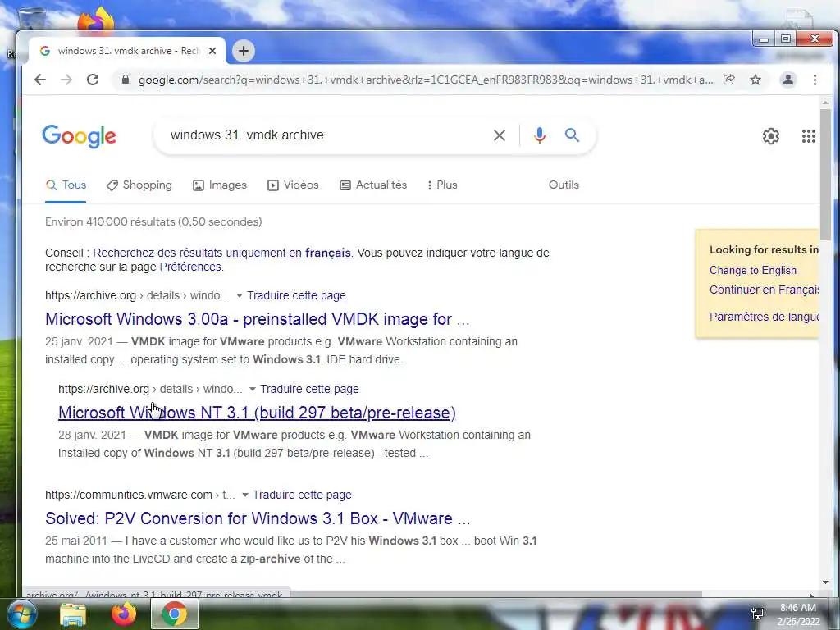This screenshot has width=840, height=630.
Task: Expand the dropdown arrow beside communities.vmware.com URL
Action: (x=244, y=495)
